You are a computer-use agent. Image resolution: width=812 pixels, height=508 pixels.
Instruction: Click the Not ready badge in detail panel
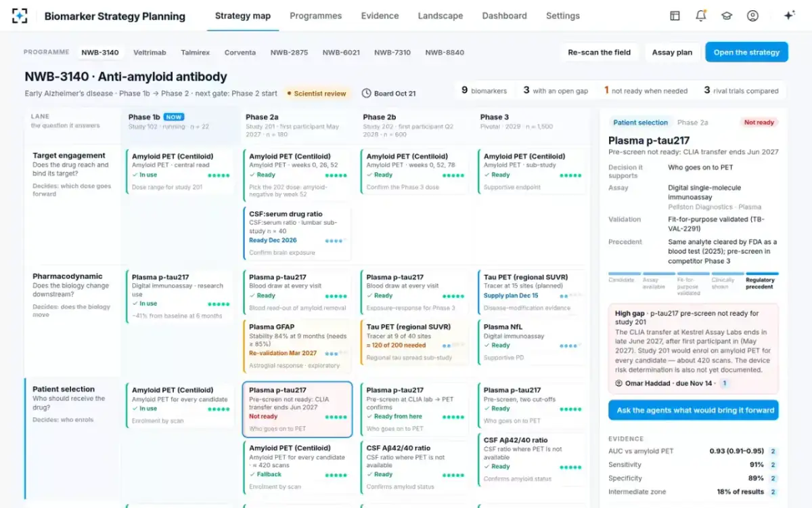pos(759,123)
